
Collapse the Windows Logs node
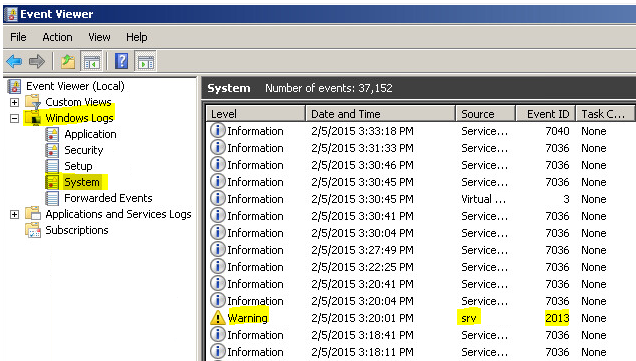[14, 118]
